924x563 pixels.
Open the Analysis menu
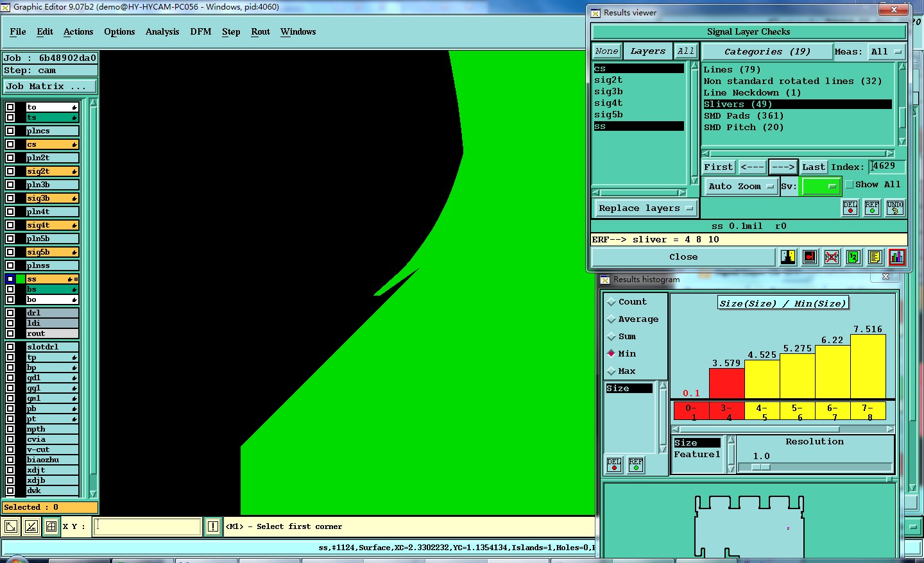pos(162,31)
